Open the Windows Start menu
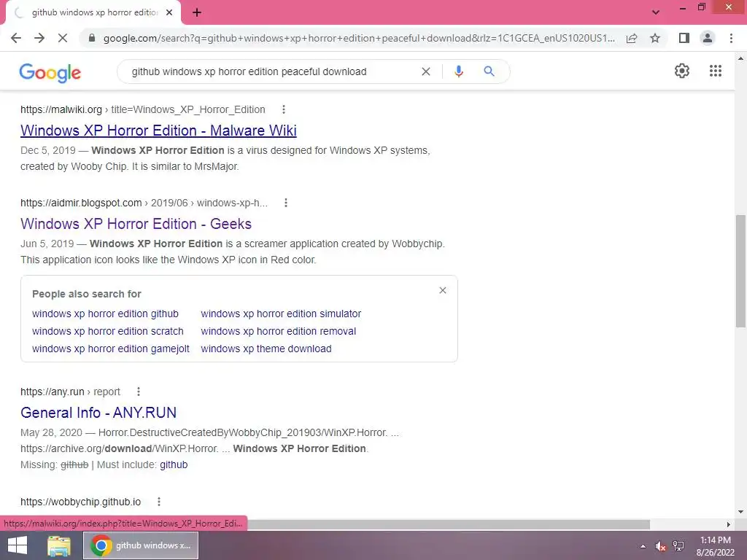 tap(18, 545)
